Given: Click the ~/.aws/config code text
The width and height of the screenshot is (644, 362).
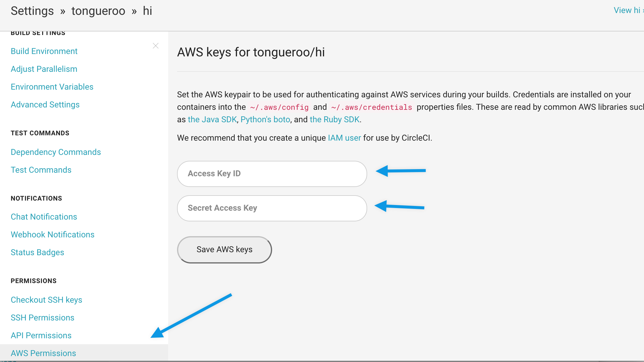Looking at the screenshot, I should click(x=280, y=107).
